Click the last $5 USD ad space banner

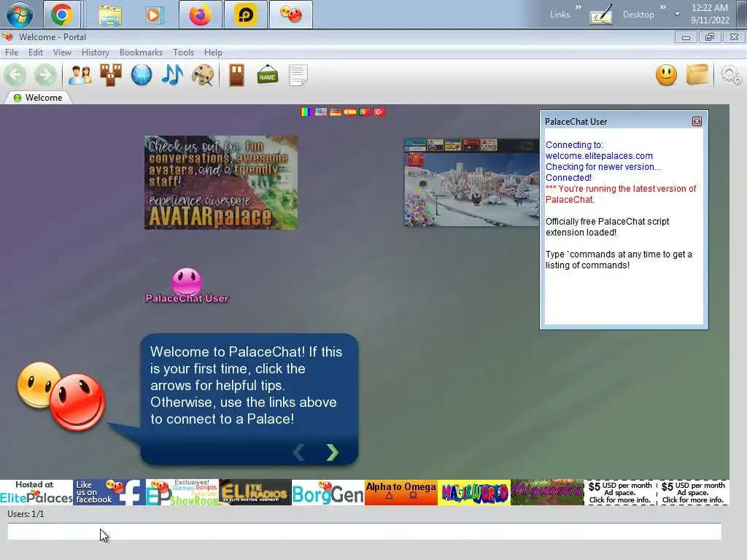(x=693, y=492)
